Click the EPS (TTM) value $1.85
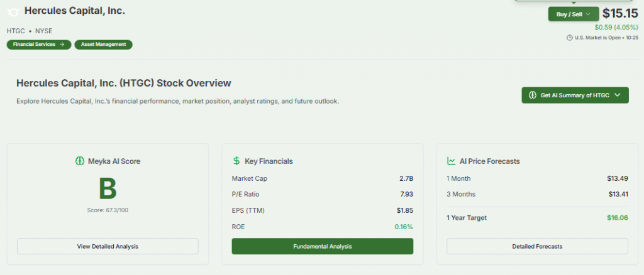 [x=404, y=210]
